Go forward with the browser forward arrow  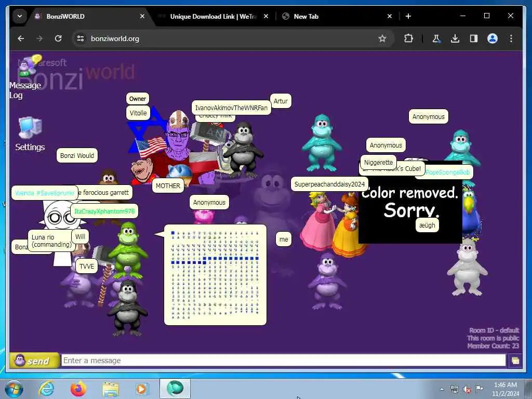pos(39,38)
